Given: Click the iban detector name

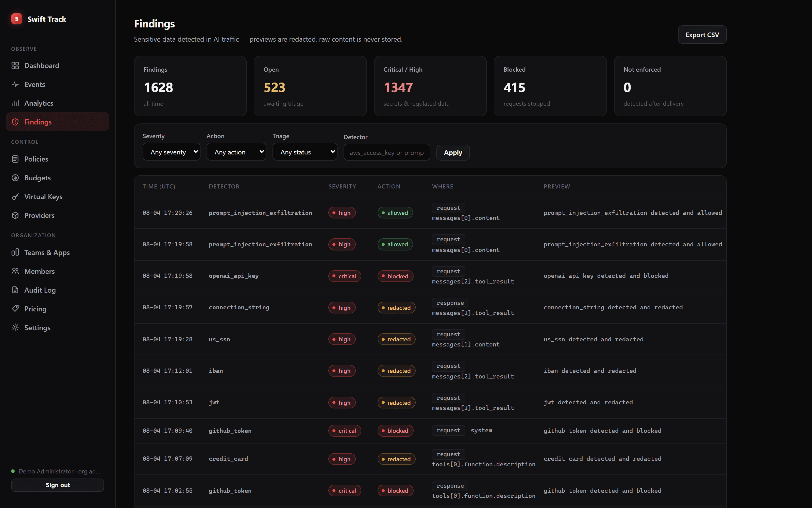Looking at the screenshot, I should pyautogui.click(x=216, y=371).
